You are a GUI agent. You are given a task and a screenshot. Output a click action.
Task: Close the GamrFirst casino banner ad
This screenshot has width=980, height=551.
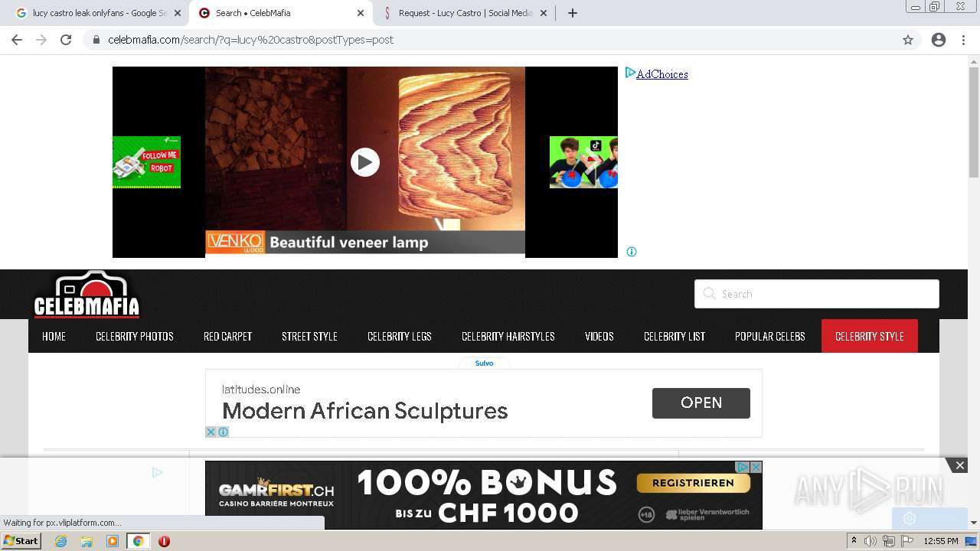(x=756, y=467)
